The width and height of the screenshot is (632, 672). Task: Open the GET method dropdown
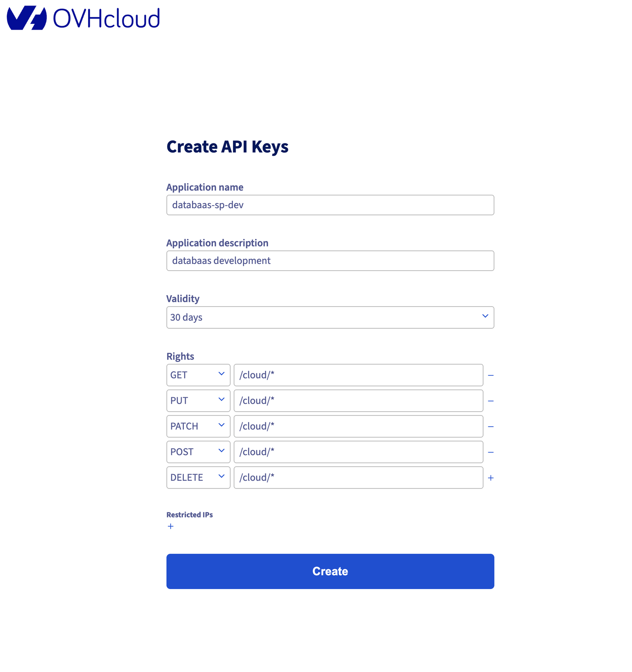pos(198,375)
